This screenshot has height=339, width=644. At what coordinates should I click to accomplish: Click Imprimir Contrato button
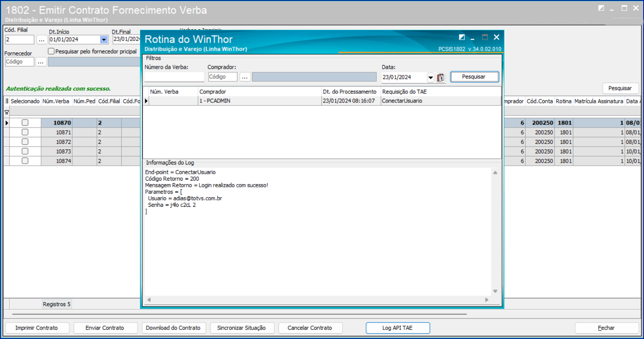[x=37, y=328]
